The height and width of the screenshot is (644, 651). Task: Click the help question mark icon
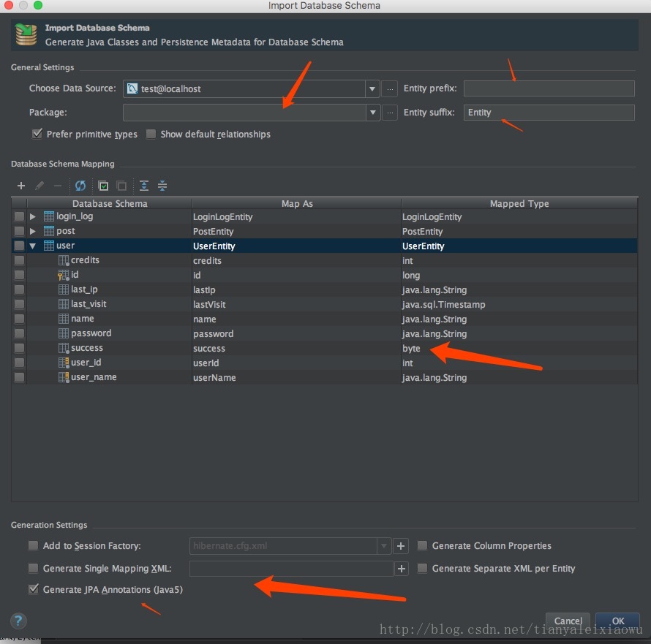tap(18, 621)
